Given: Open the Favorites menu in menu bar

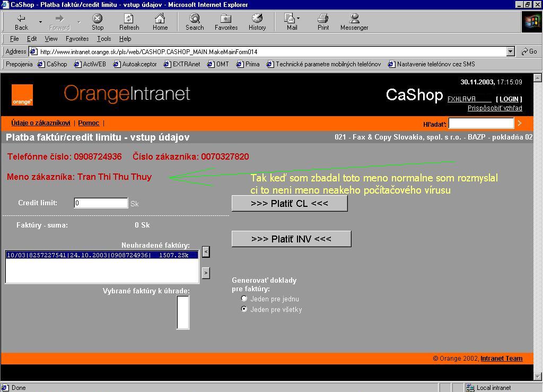Looking at the screenshot, I should (77, 39).
